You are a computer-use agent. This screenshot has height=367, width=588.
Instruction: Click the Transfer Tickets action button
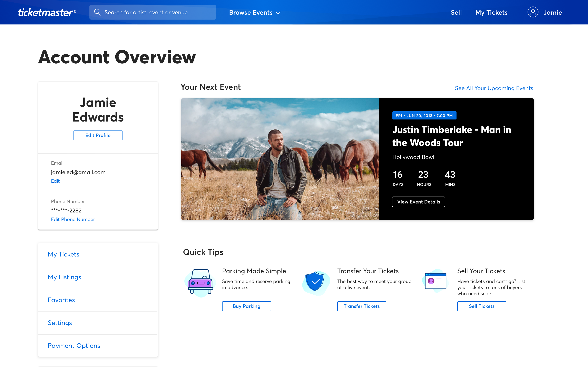(x=362, y=306)
